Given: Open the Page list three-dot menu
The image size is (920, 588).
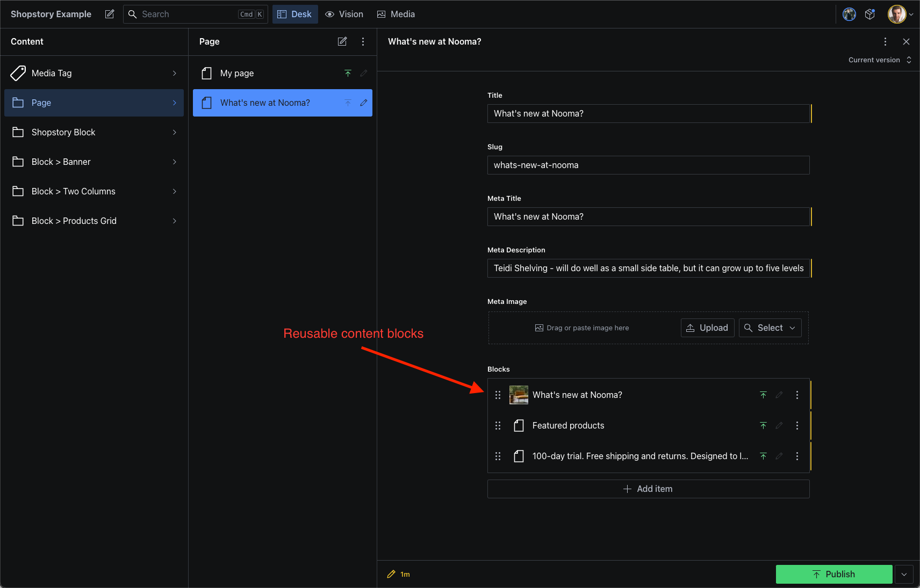Looking at the screenshot, I should pyautogui.click(x=363, y=41).
